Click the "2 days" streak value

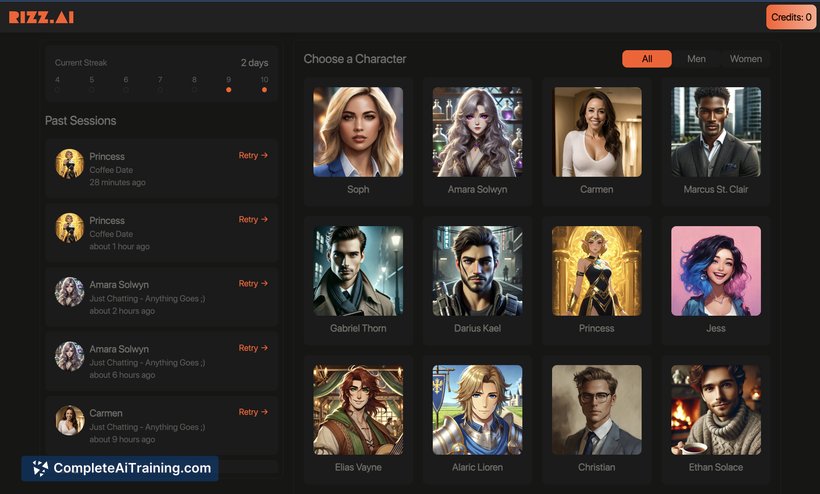click(x=255, y=63)
